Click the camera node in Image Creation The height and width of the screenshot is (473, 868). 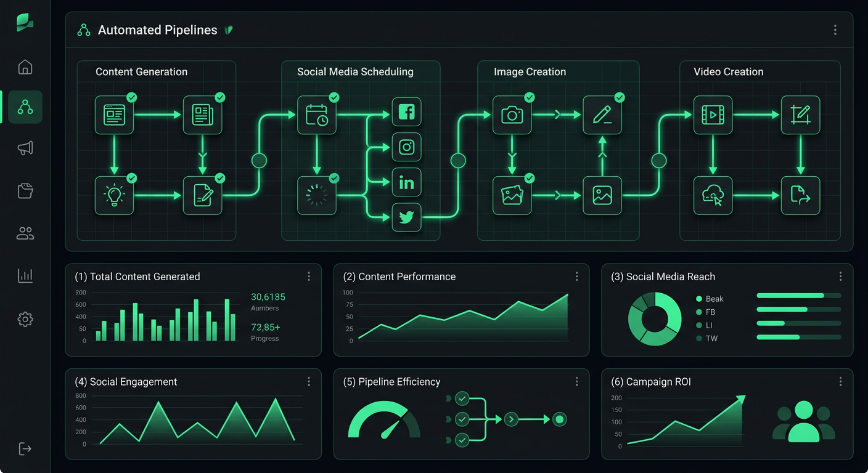(x=512, y=114)
